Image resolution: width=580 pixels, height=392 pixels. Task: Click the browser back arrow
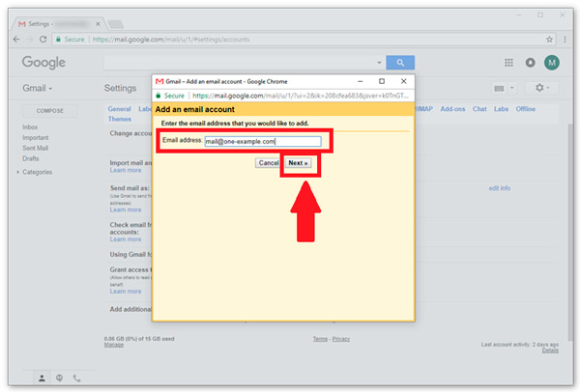coord(16,40)
